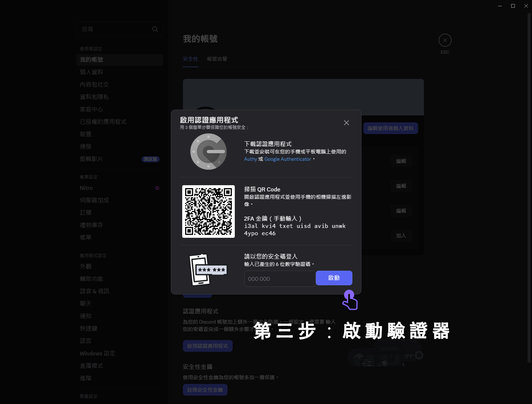Viewport: 532px width, 404px height.
Task: Click the 測試版 badge beside 剪輯影片
Action: 150,159
